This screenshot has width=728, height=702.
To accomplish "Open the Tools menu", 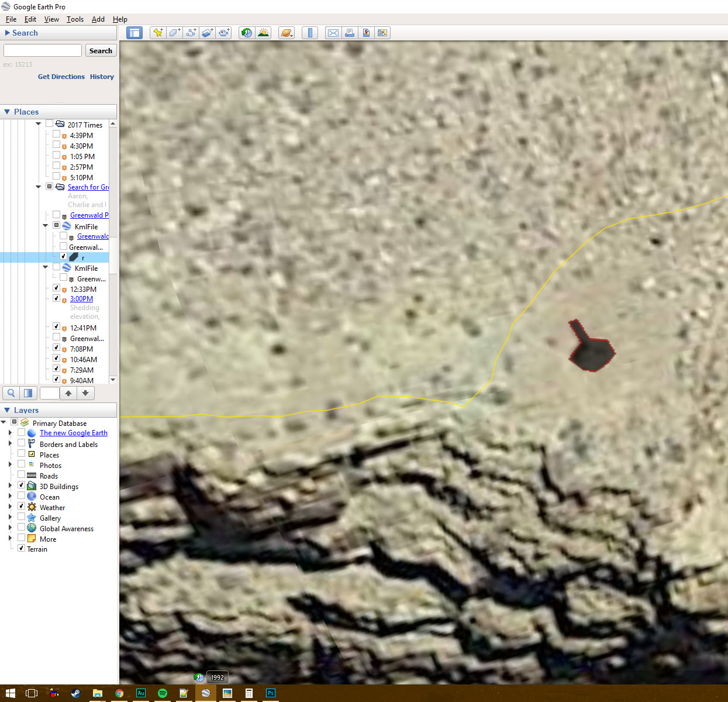I will (75, 19).
